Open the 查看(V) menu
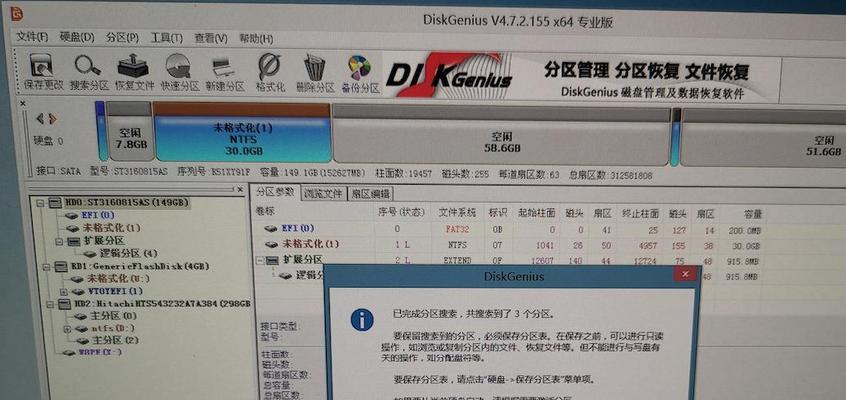 click(x=211, y=38)
